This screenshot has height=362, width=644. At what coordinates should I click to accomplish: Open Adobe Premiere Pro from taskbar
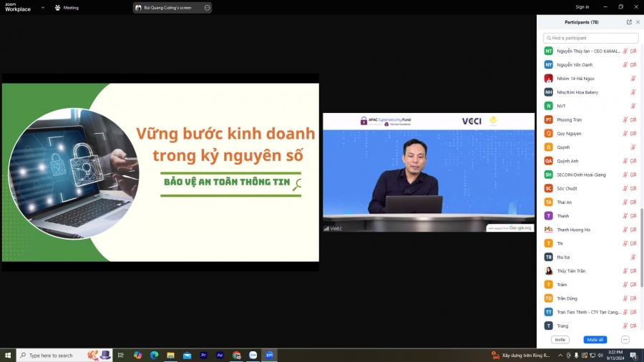203,355
